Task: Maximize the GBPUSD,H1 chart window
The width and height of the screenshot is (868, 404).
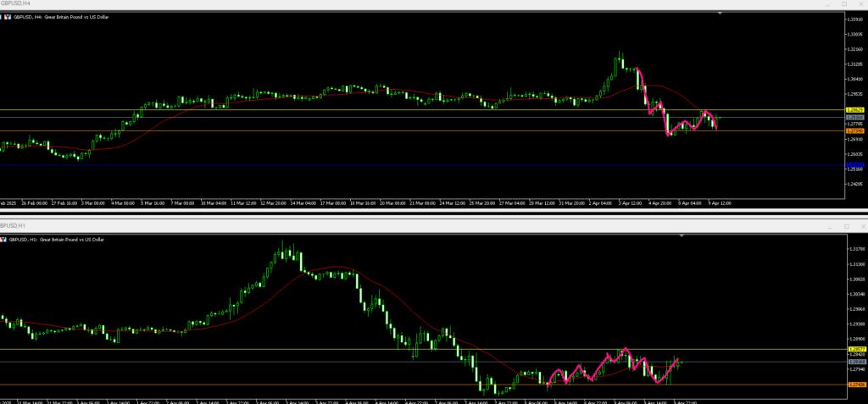Action: coord(843,226)
